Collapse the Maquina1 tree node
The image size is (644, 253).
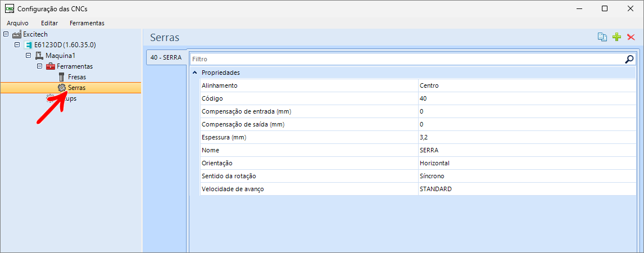pos(29,56)
